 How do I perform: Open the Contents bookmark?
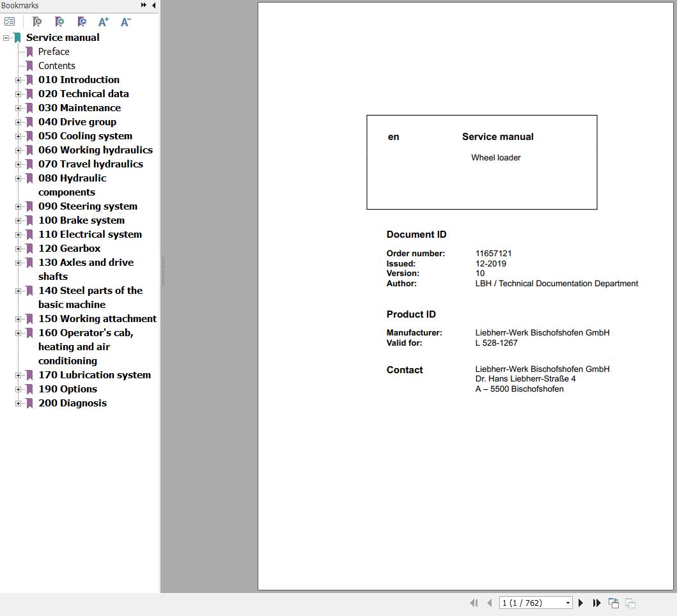[56, 66]
